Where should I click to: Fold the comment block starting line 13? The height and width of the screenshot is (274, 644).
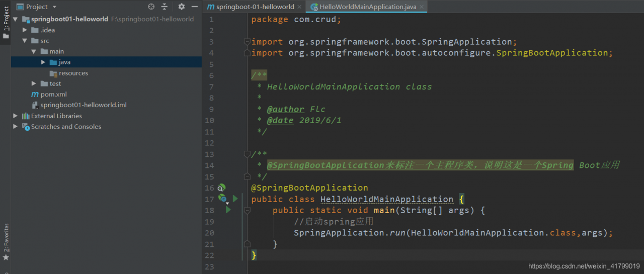pyautogui.click(x=247, y=154)
